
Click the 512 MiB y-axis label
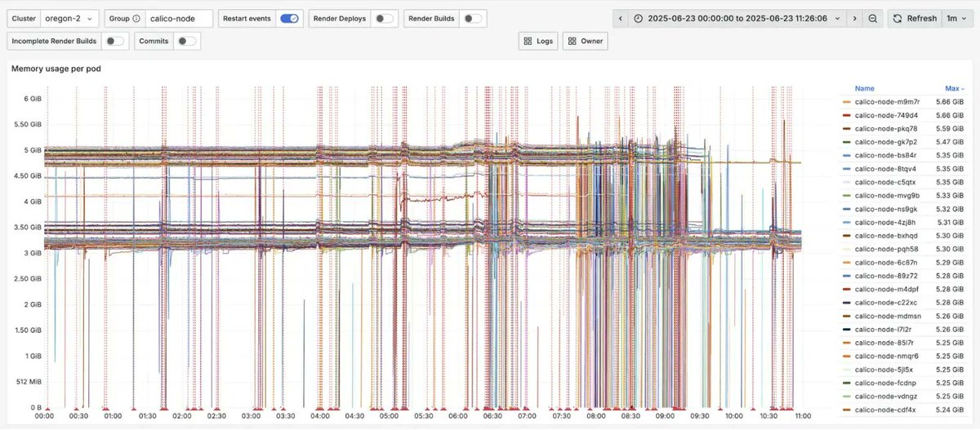pos(28,382)
